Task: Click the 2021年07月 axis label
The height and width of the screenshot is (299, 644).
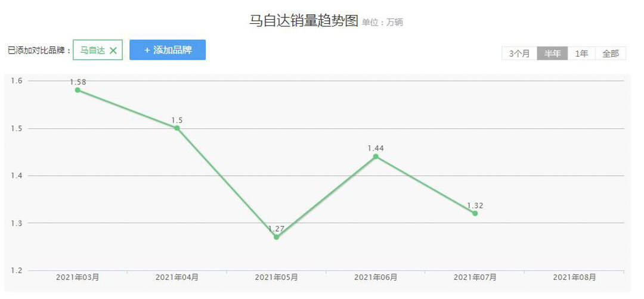Action: 475,277
